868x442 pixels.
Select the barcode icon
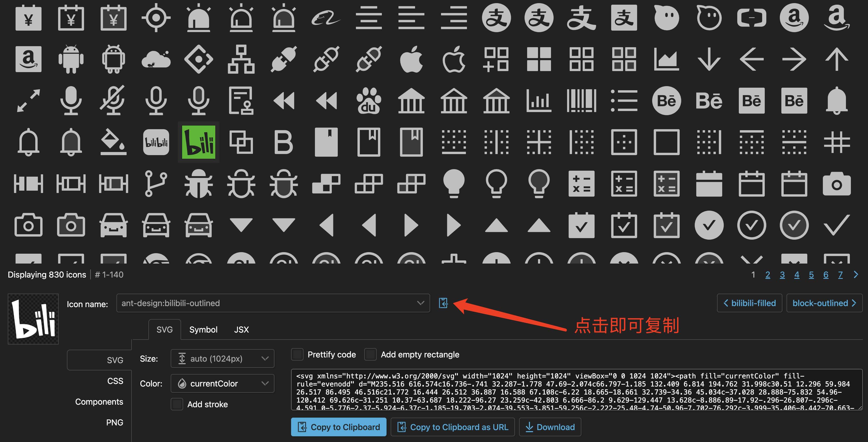(x=581, y=100)
